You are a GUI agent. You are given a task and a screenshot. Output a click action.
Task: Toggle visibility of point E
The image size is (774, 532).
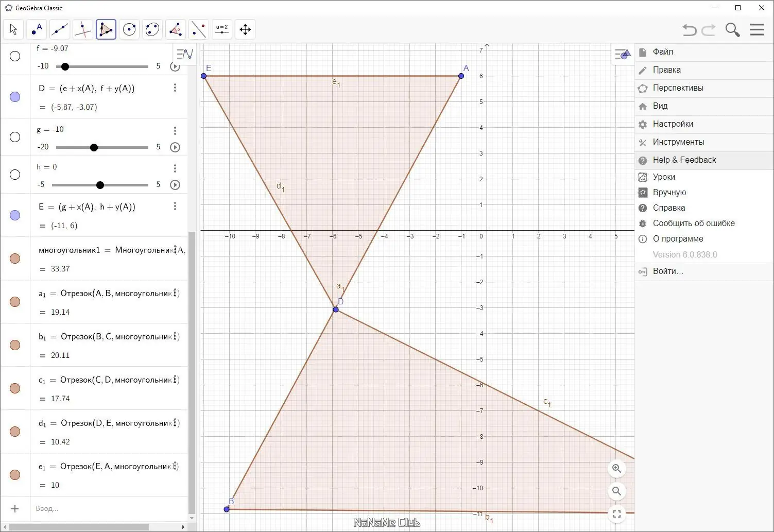(x=15, y=215)
